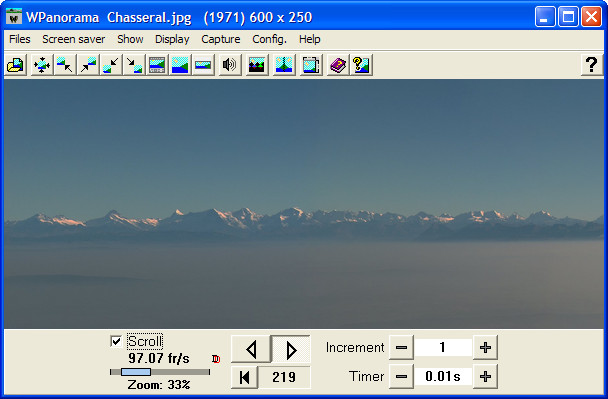This screenshot has height=399, width=608.
Task: Click the full-size landscape picture icon
Action: 180,65
